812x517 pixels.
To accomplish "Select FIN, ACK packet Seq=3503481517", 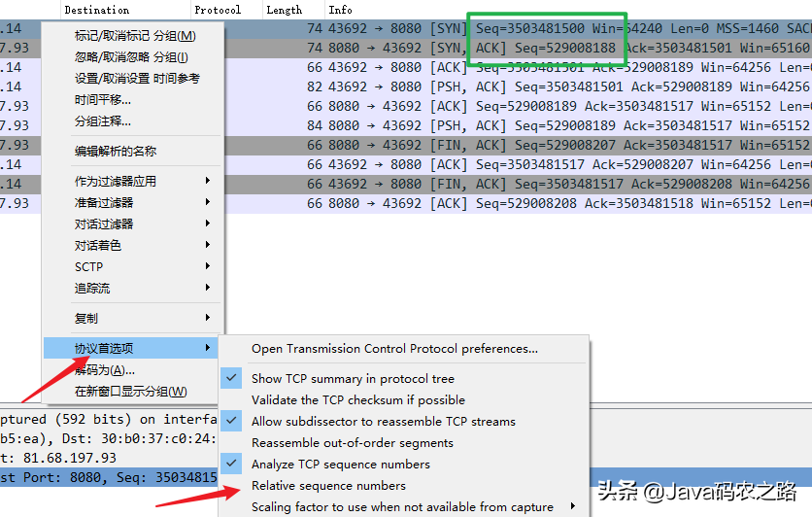I will (518, 184).
